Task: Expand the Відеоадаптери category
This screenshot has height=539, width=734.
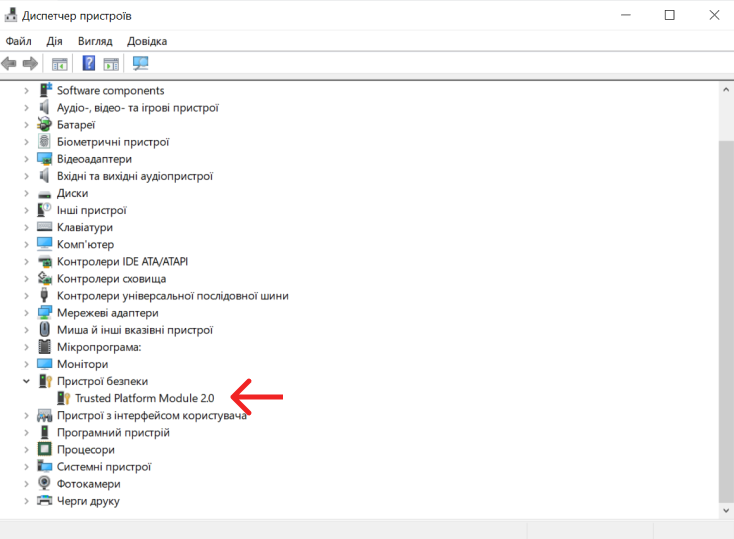Action: (27, 159)
